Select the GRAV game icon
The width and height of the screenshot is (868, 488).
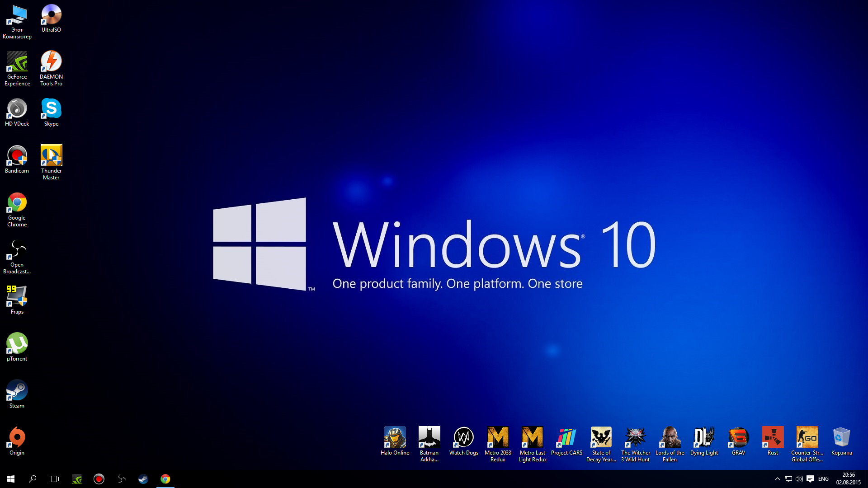point(739,441)
